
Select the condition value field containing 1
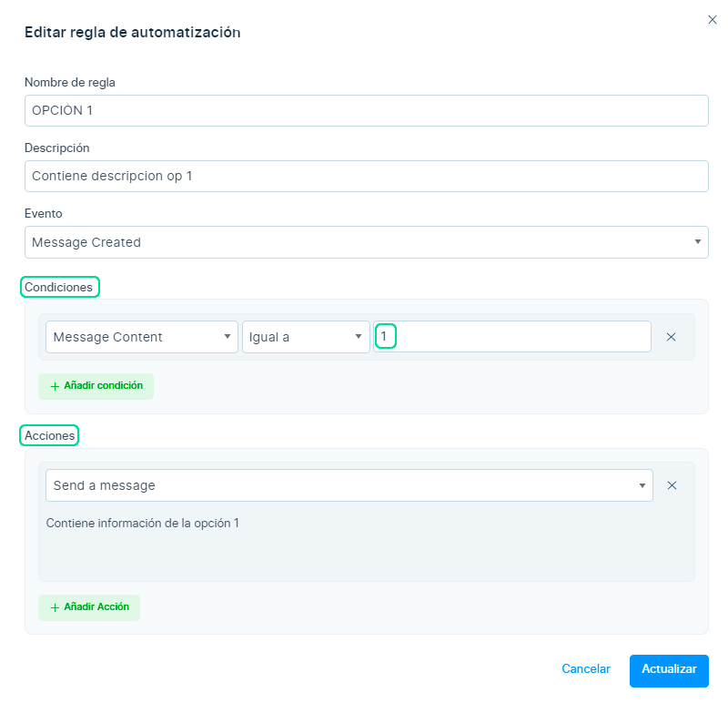(512, 337)
